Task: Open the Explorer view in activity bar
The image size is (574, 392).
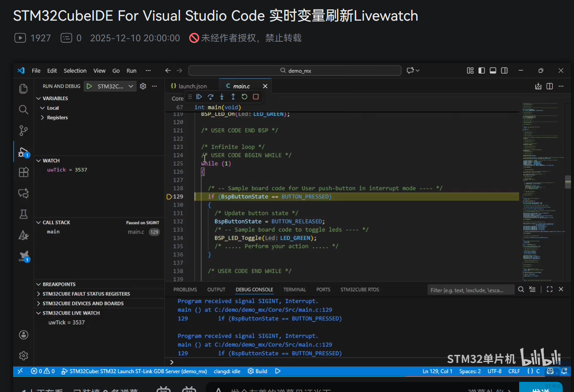Action: pos(23,89)
